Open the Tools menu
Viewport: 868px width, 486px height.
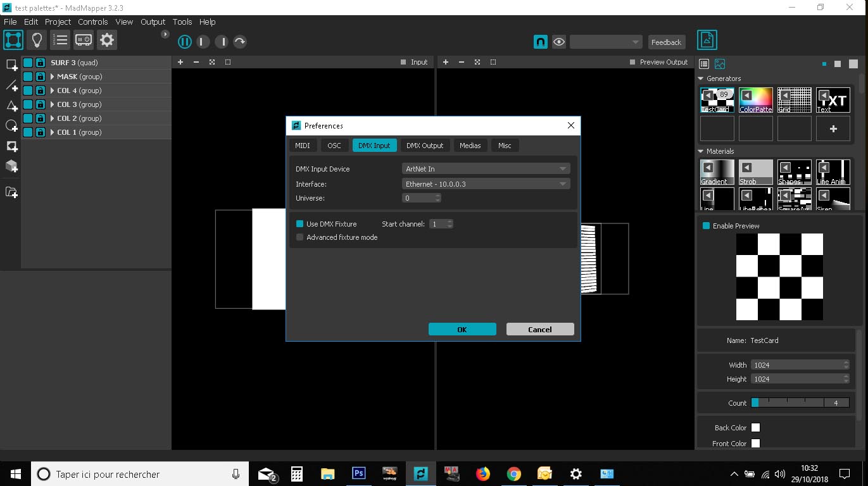click(x=182, y=22)
